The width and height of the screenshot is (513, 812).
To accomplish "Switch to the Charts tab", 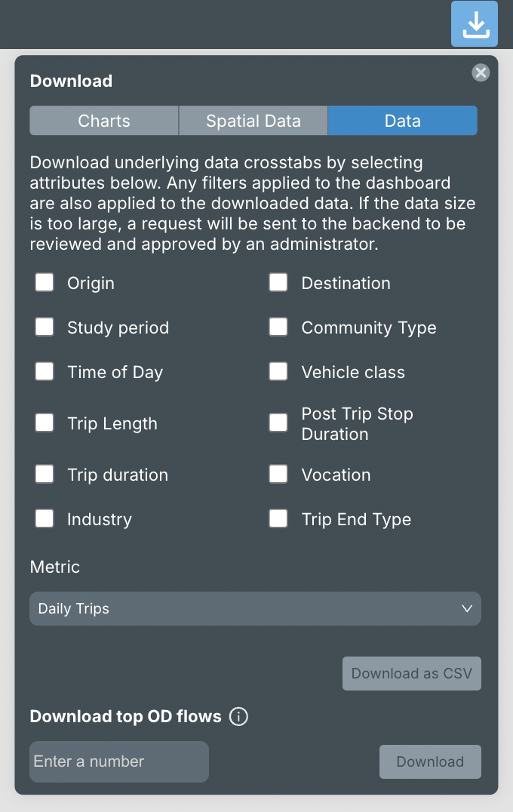I will tap(104, 121).
